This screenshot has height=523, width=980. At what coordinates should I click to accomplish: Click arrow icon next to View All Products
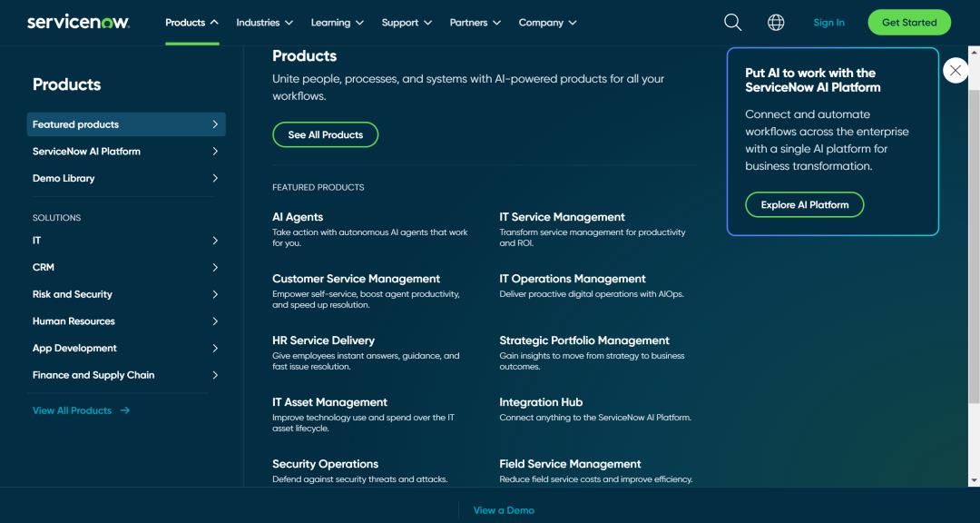pyautogui.click(x=125, y=410)
